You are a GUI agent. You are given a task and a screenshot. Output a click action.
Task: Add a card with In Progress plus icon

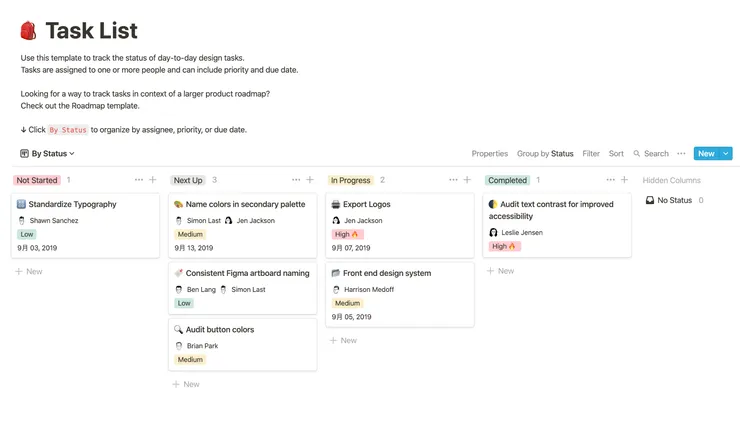pyautogui.click(x=467, y=180)
